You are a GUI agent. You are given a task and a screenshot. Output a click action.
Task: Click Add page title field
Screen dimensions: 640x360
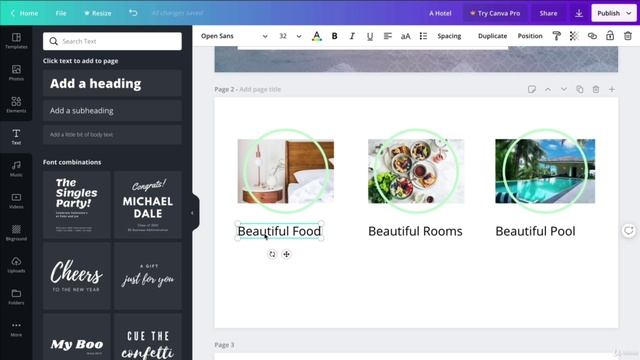(x=260, y=89)
